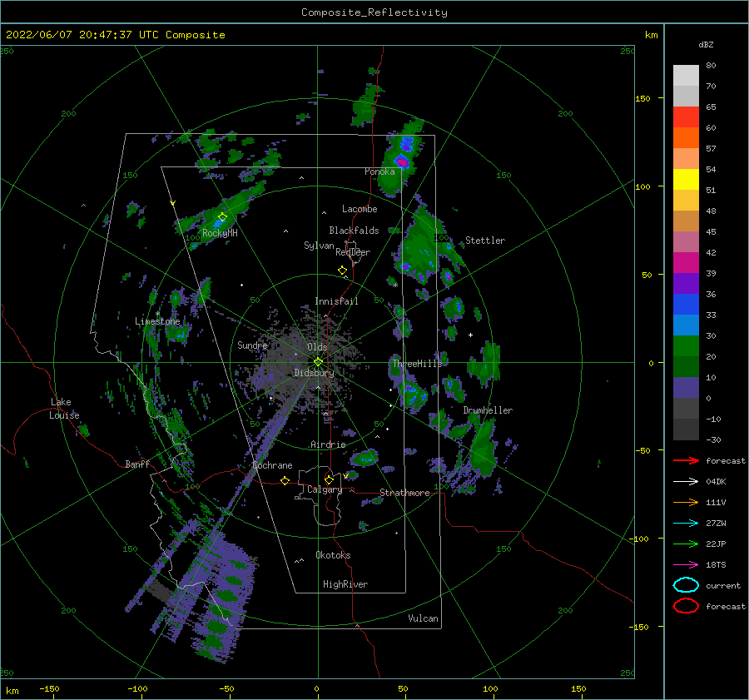Screen dimensions: 749x700
Task: Click the red forecast arrow legend icon
Action: 686,460
